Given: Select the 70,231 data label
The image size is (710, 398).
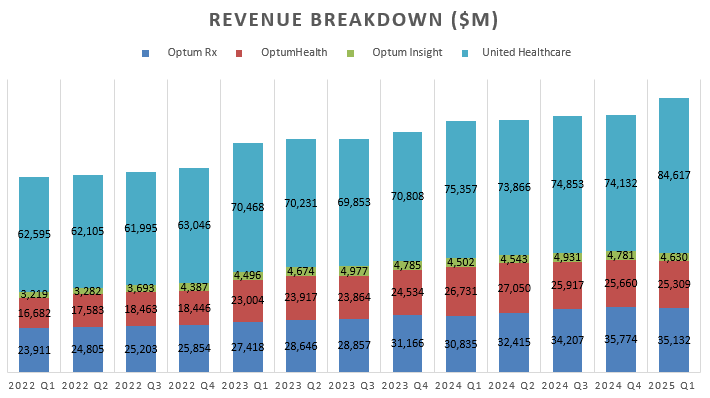Looking at the screenshot, I should coord(301,203).
